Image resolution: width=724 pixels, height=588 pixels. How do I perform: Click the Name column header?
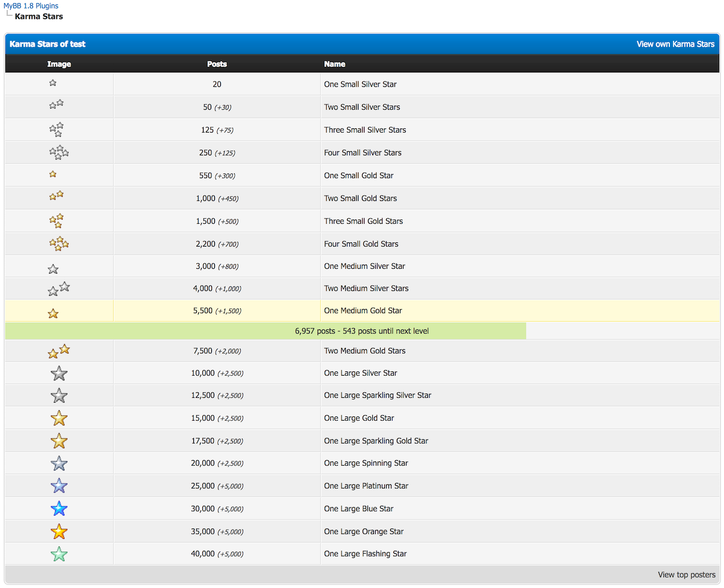click(334, 64)
